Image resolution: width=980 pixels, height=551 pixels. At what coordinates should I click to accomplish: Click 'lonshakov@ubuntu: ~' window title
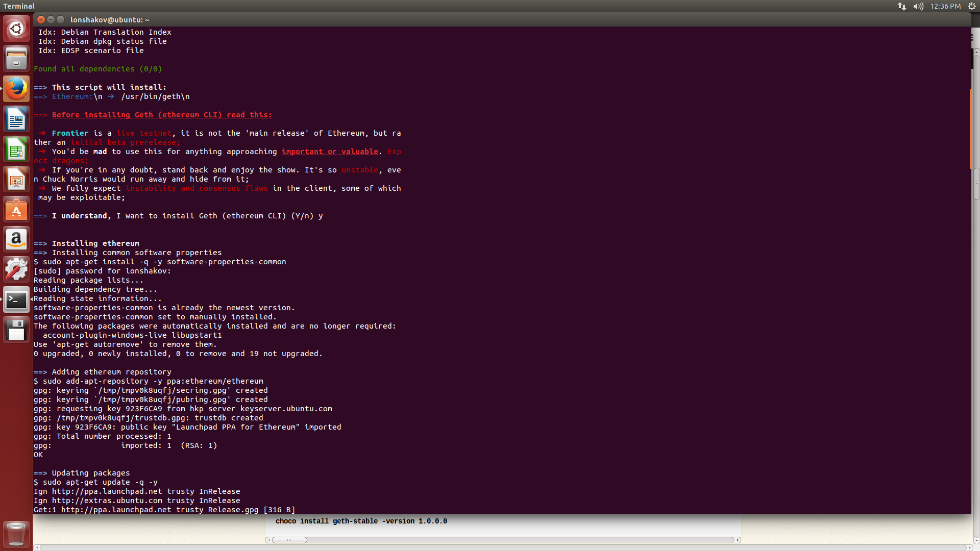click(x=110, y=20)
